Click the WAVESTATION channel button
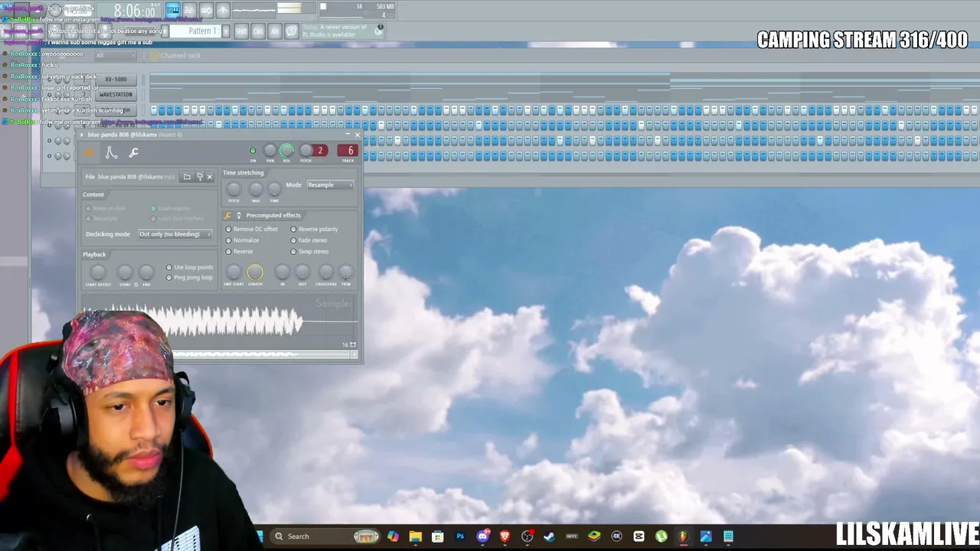 point(116,95)
